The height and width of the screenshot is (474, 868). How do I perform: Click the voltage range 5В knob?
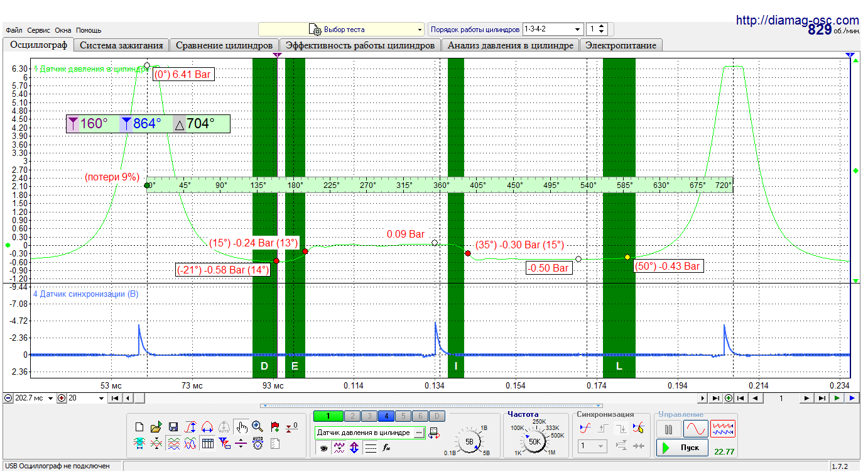469,442
